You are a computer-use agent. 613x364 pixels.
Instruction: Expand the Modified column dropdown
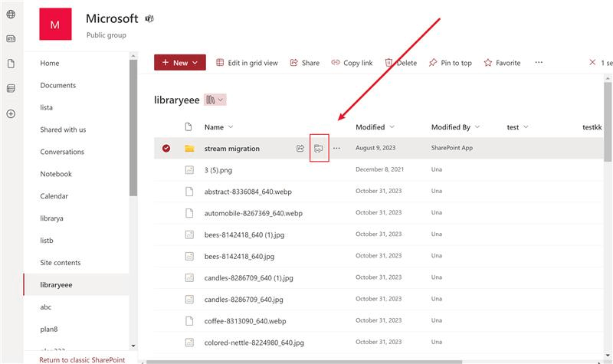[x=392, y=126]
